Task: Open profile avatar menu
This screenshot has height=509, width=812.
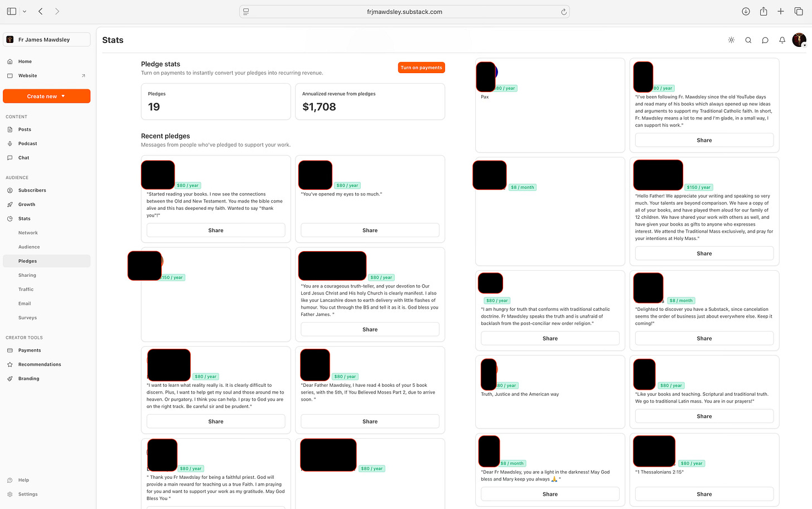Action: tap(799, 40)
